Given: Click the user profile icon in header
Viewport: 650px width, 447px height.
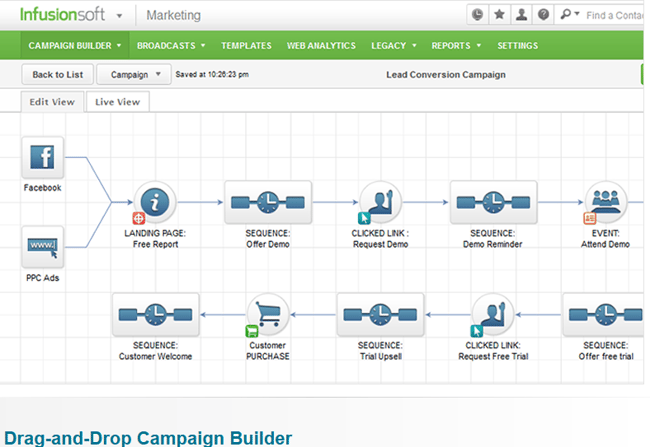Looking at the screenshot, I should (x=521, y=15).
